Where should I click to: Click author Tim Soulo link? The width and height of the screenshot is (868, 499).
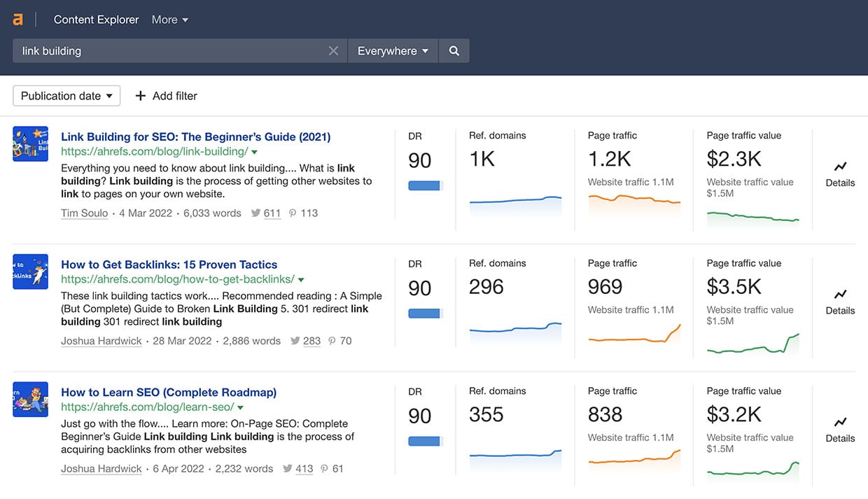(84, 213)
